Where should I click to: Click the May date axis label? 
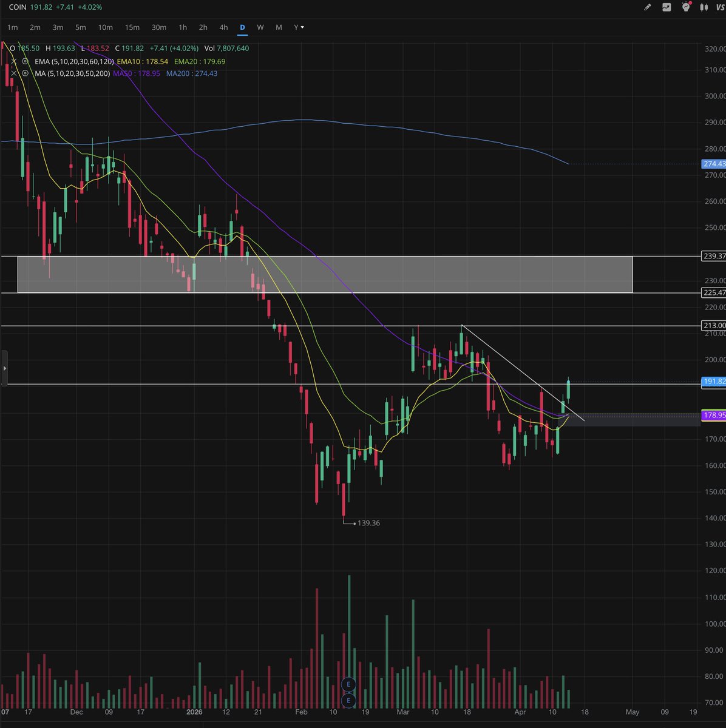pos(633,712)
